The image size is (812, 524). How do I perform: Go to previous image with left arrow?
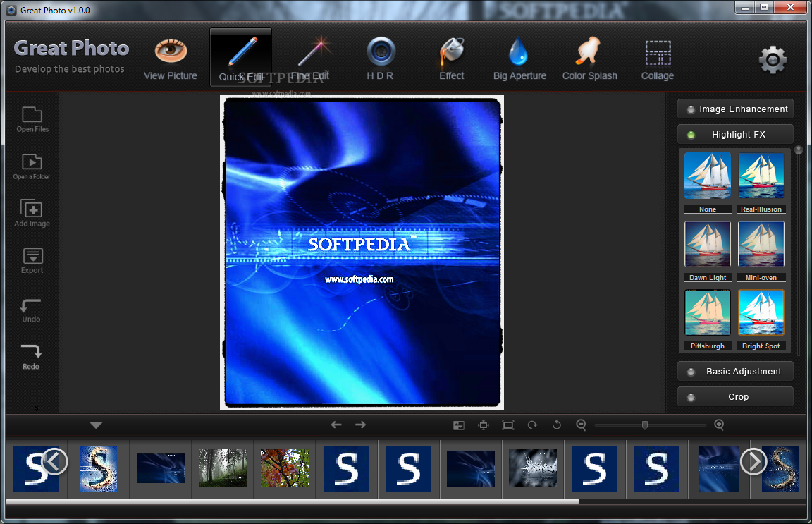click(x=336, y=425)
